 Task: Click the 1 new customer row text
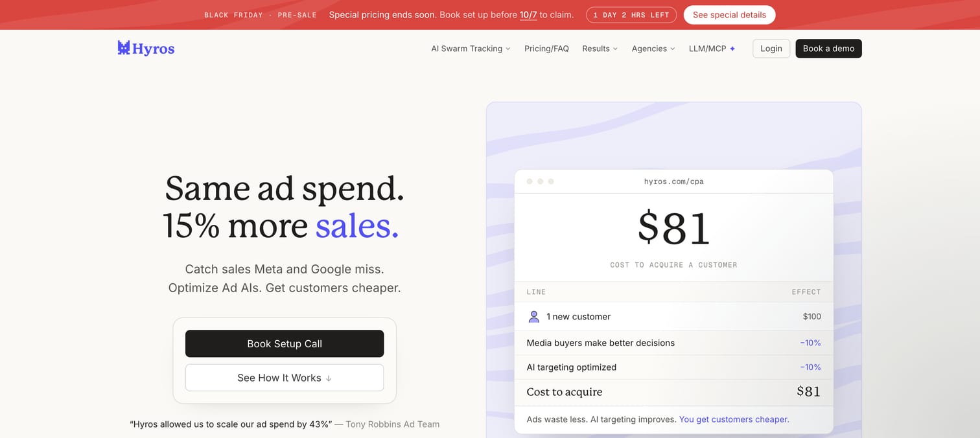[x=578, y=317]
